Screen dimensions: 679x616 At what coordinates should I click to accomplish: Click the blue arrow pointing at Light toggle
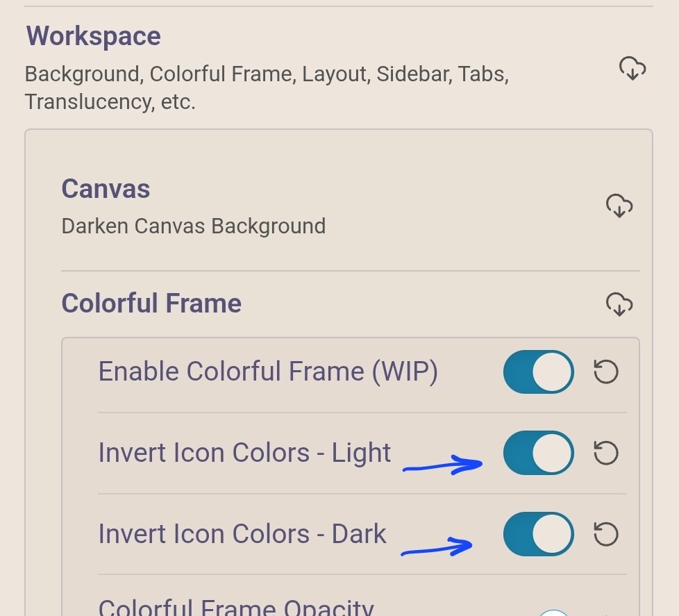coord(443,465)
